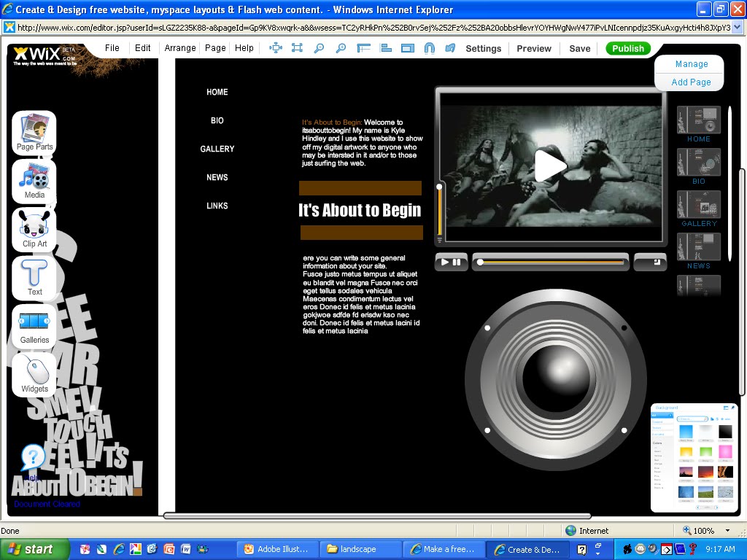Click the green Publish button
Image resolution: width=747 pixels, height=560 pixels.
(x=628, y=49)
